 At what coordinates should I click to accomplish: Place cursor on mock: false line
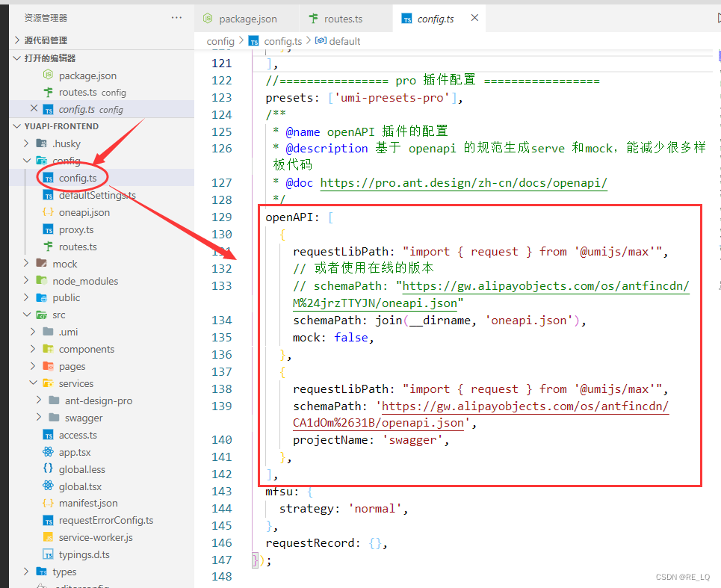click(x=333, y=338)
